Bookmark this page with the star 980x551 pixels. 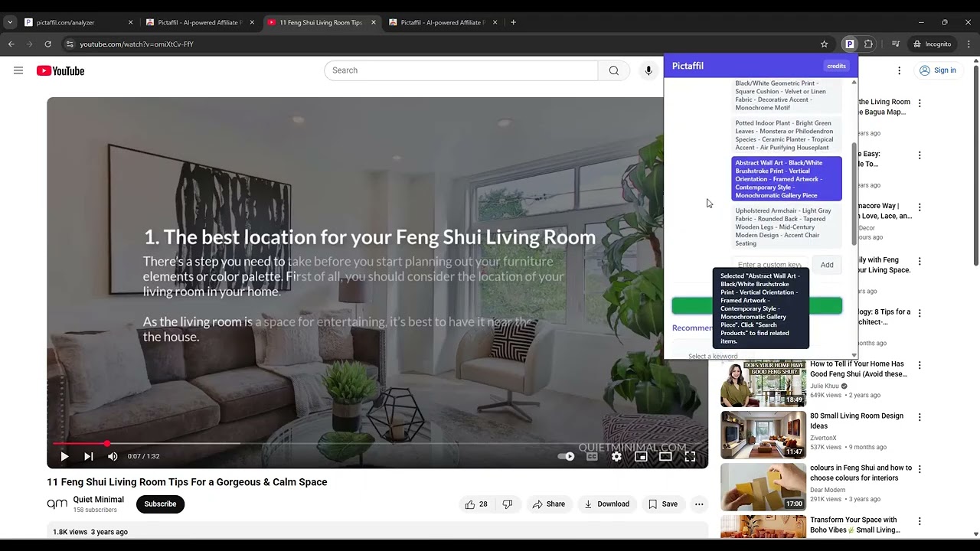coord(824,44)
